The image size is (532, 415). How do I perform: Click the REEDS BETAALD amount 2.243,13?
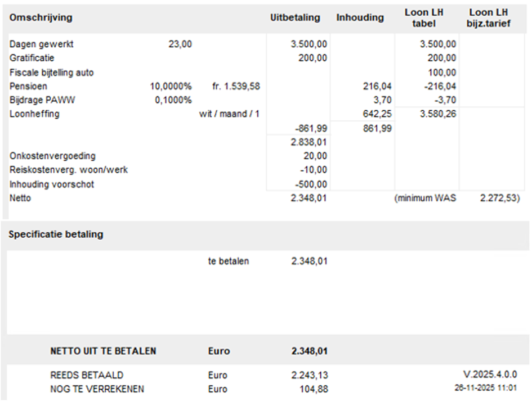pyautogui.click(x=310, y=376)
